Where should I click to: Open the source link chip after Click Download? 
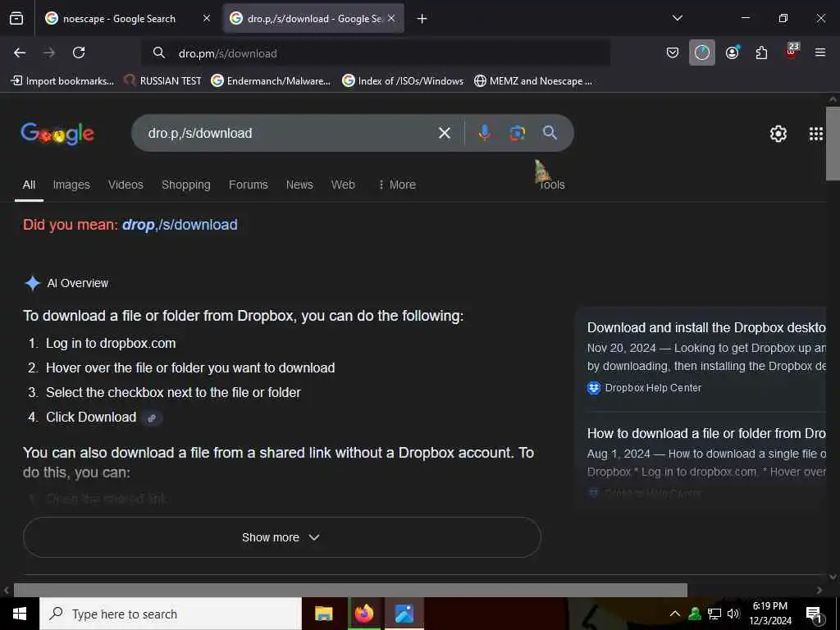(152, 418)
